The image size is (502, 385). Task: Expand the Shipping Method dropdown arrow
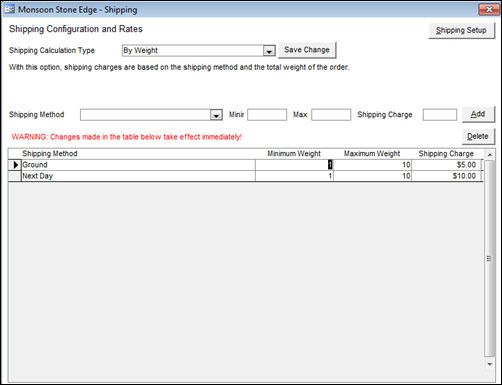[216, 115]
